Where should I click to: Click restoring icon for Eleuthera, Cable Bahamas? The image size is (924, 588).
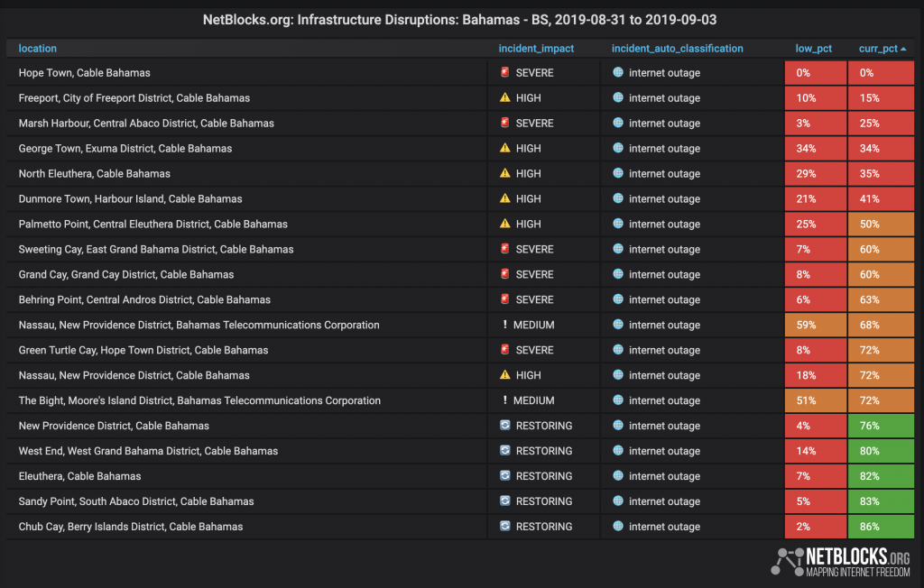click(505, 475)
